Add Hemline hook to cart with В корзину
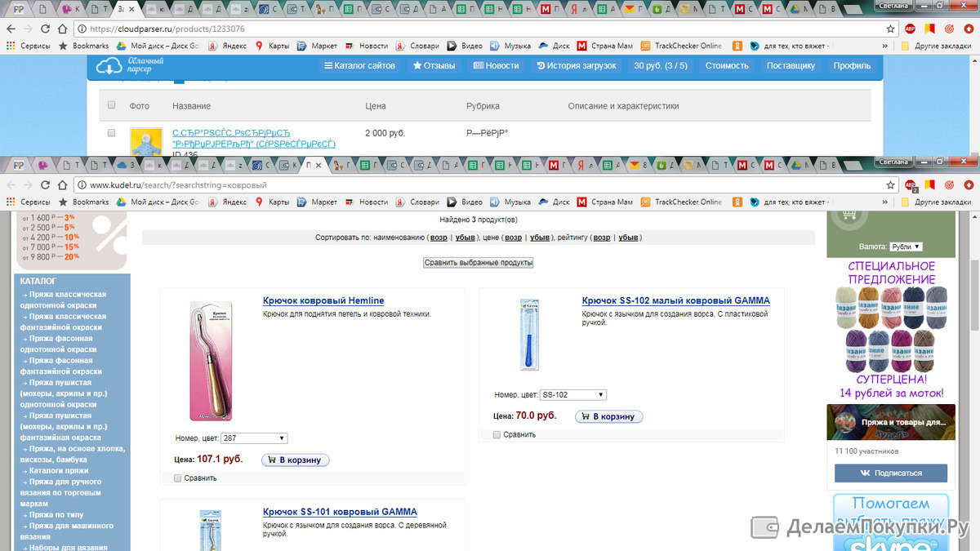980x551 pixels. (296, 460)
